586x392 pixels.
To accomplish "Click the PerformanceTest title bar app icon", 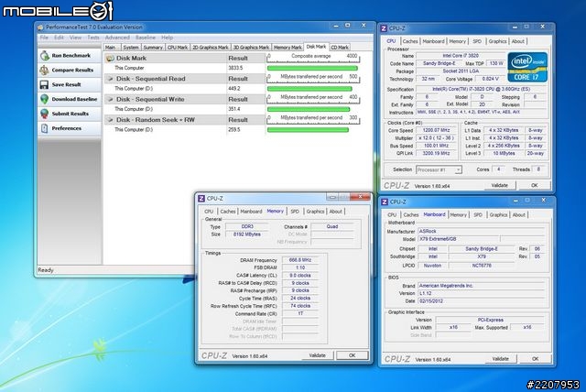I will pyautogui.click(x=40, y=27).
